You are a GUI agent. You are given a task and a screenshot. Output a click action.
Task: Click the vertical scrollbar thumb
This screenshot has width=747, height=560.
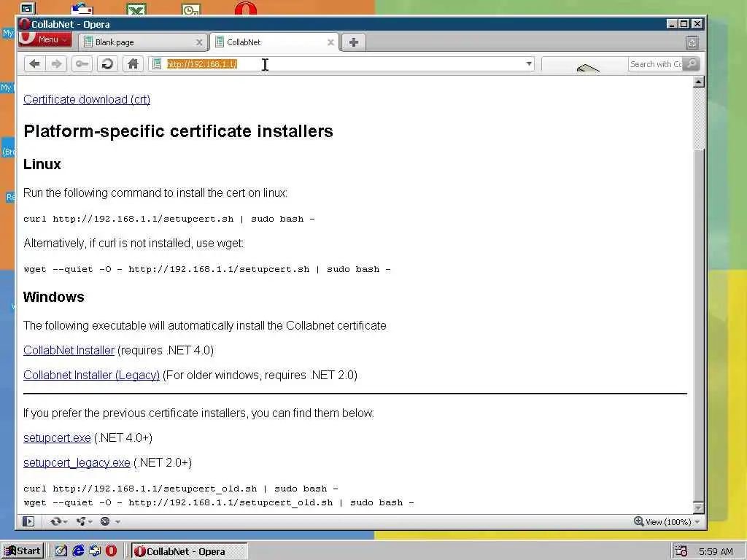pyautogui.click(x=698, y=326)
